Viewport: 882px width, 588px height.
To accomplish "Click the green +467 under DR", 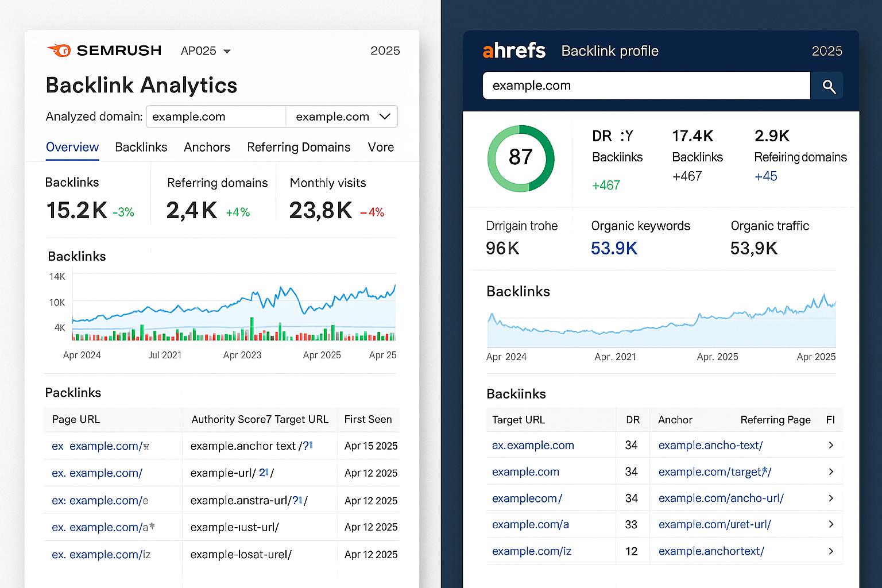I will click(606, 185).
